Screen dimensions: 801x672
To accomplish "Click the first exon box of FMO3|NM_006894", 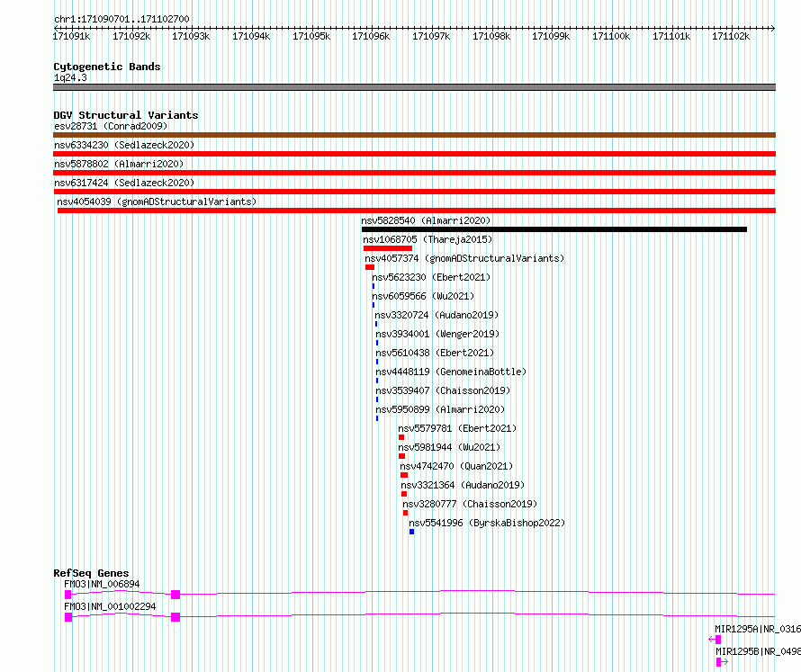I will pyautogui.click(x=67, y=595).
